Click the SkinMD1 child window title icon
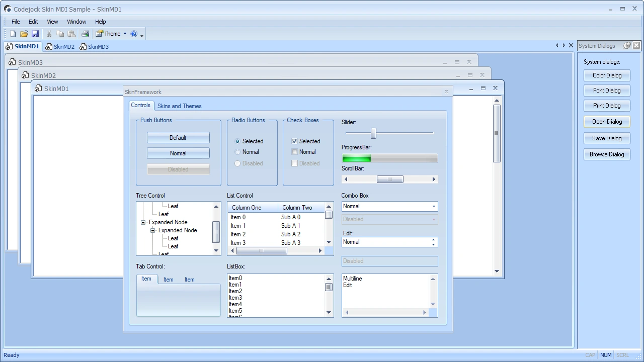The height and width of the screenshot is (362, 644). coord(38,88)
